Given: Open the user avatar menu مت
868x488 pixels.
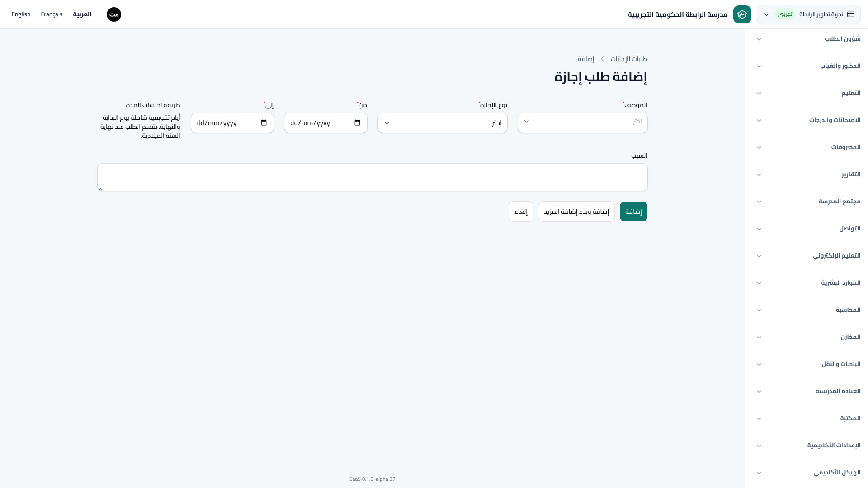Looking at the screenshot, I should pyautogui.click(x=114, y=14).
